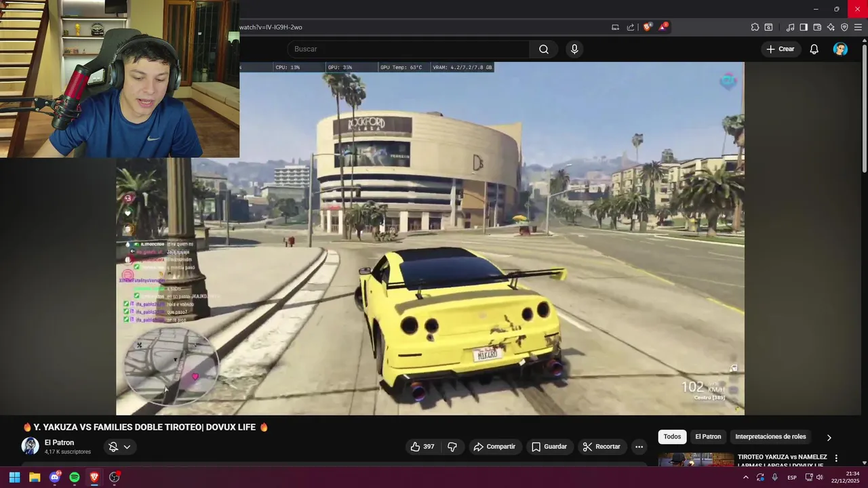Viewport: 868px width, 488px height.
Task: Open the three-dot more actions menu
Action: coord(639,447)
